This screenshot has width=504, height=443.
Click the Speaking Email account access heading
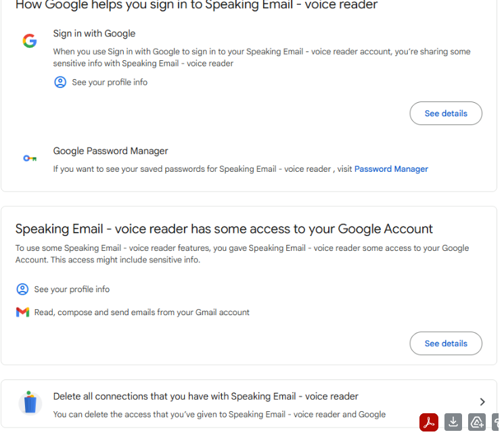pos(224,229)
